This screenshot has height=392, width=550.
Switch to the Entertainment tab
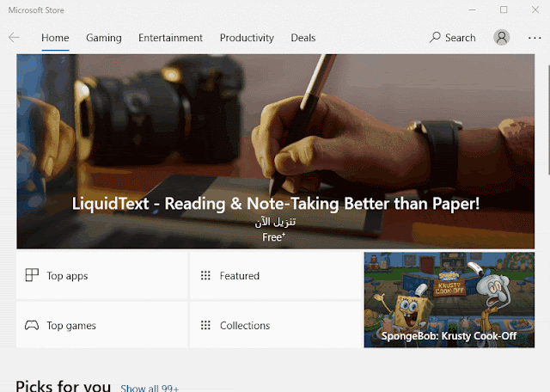pyautogui.click(x=170, y=38)
